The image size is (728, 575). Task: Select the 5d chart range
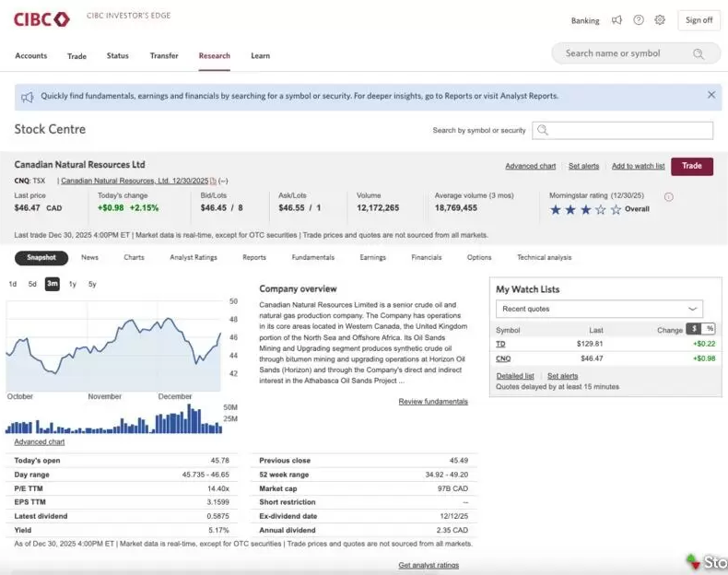click(x=32, y=284)
